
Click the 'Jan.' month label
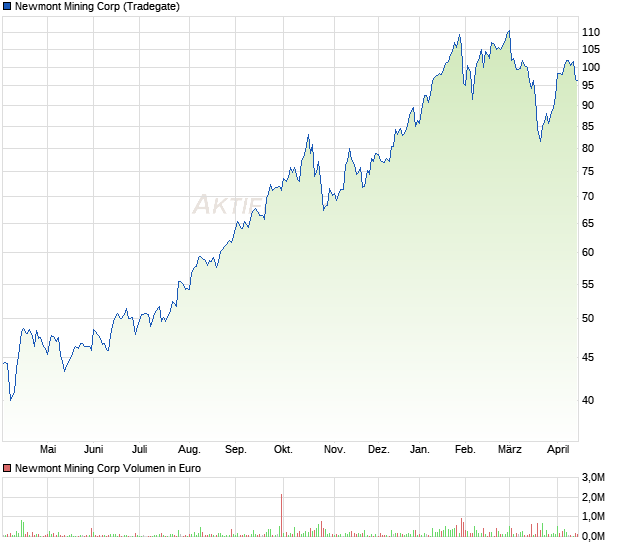tap(420, 449)
